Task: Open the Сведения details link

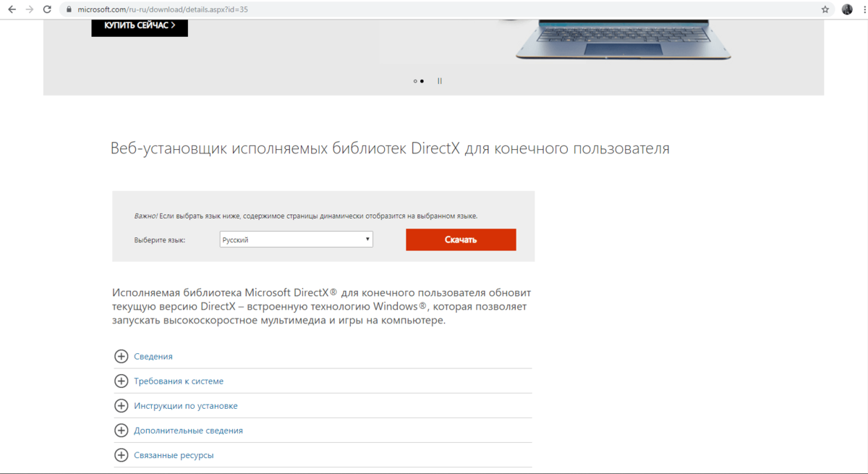Action: 153,356
